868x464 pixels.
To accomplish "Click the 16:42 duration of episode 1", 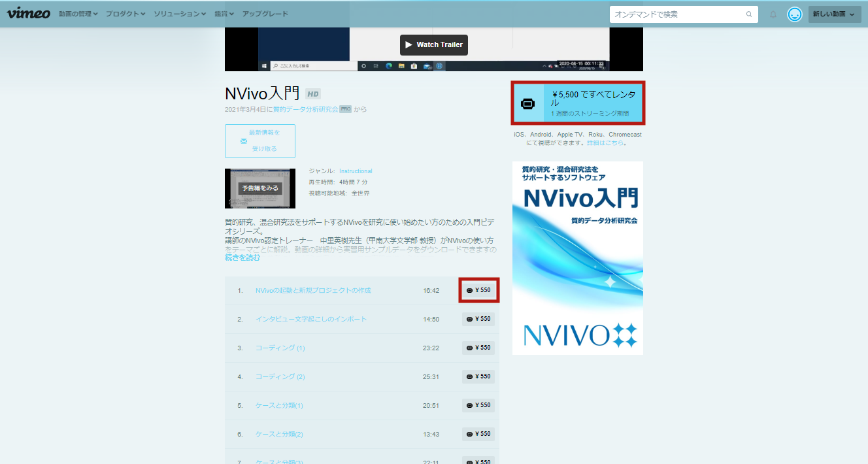I will click(431, 290).
